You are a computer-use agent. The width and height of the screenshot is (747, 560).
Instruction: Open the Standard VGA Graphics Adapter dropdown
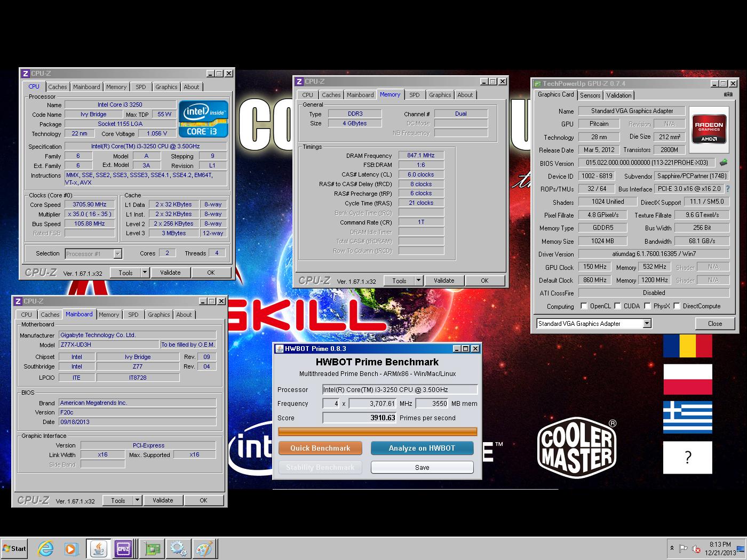coord(594,324)
